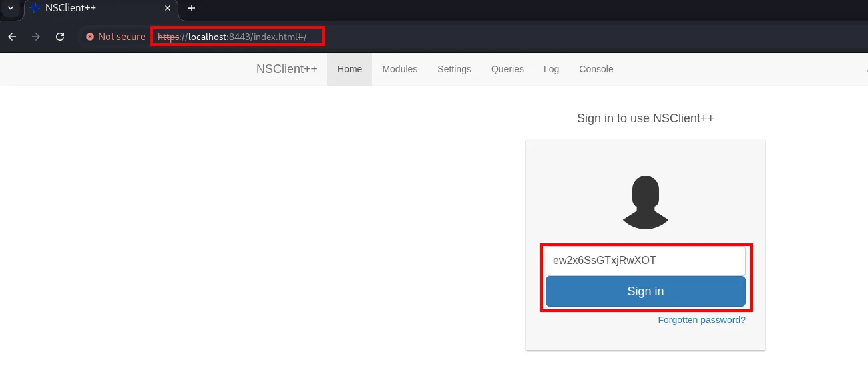Screen dimensions: 868x385
Task: Click the password input field
Action: [646, 261]
